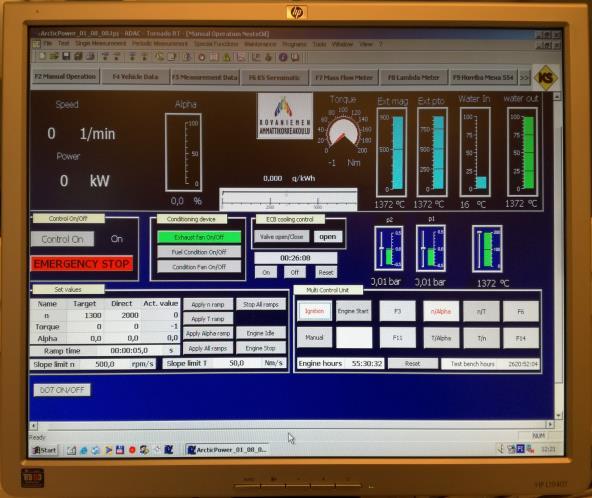Select the T/Alpha control mode button
Screen dimensions: 592x498
click(x=441, y=338)
